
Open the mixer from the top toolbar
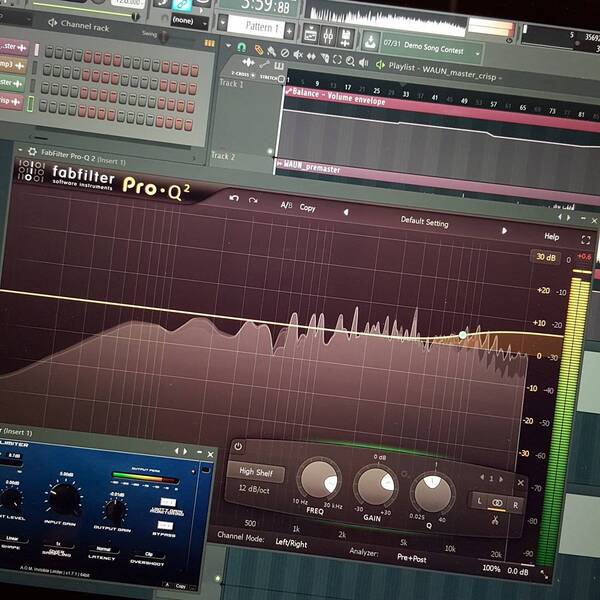(328, 36)
